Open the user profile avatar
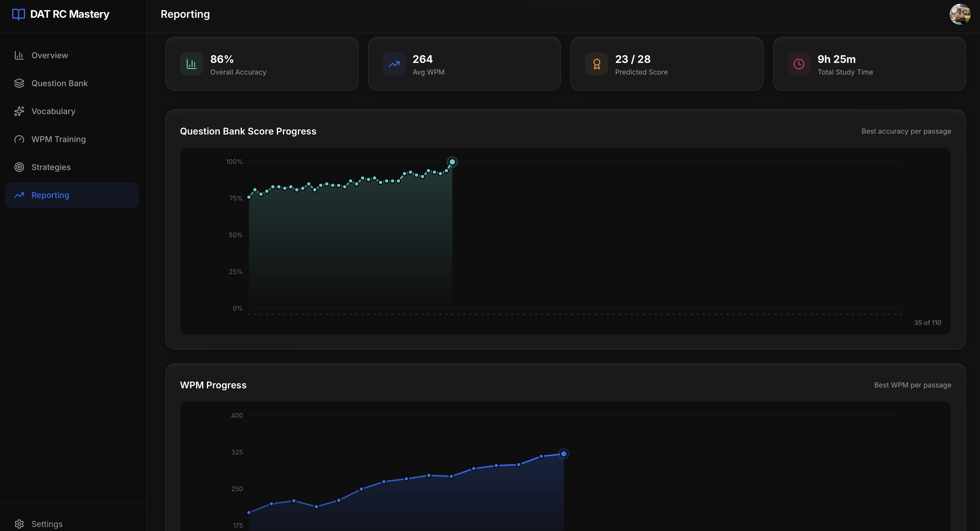980x531 pixels. tap(959, 15)
